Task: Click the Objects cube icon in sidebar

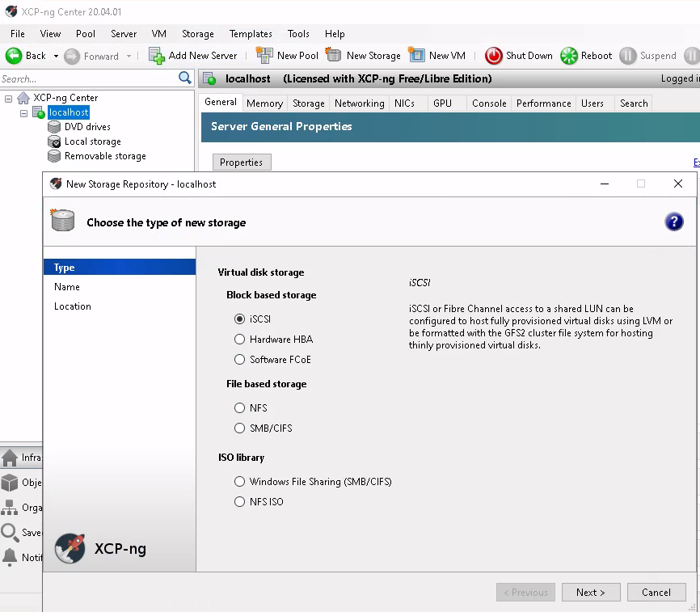Action: [10, 483]
